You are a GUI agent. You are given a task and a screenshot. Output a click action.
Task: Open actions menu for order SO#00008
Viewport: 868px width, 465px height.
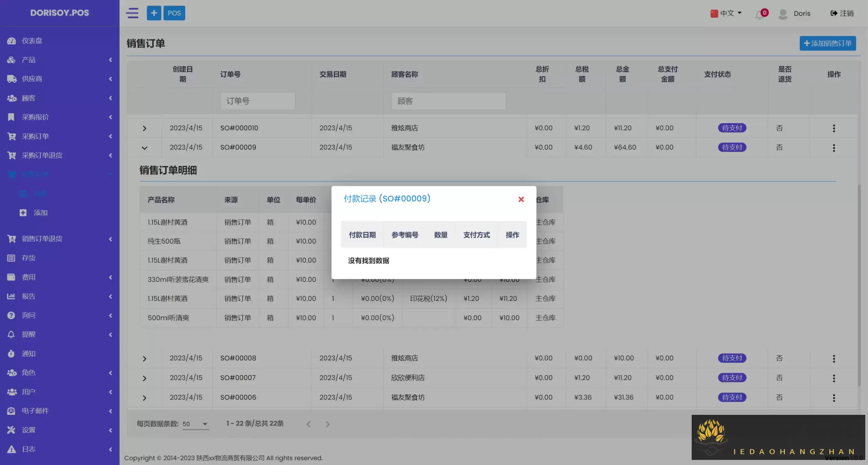pyautogui.click(x=834, y=359)
